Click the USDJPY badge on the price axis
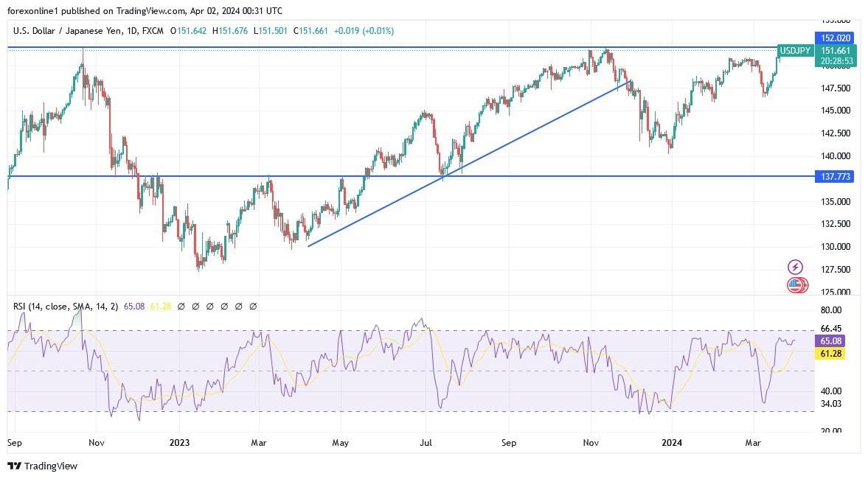This screenshot has height=479, width=868. (796, 51)
